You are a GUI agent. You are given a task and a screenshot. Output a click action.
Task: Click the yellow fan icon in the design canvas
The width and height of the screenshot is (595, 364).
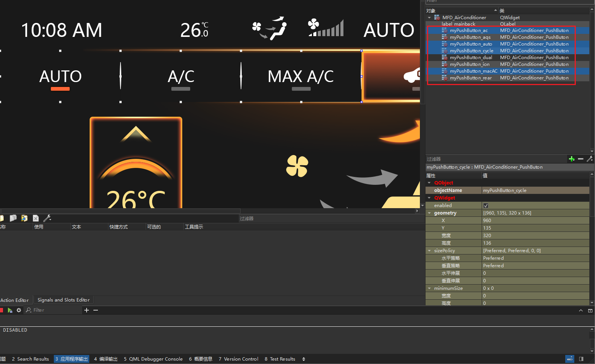pos(297,166)
